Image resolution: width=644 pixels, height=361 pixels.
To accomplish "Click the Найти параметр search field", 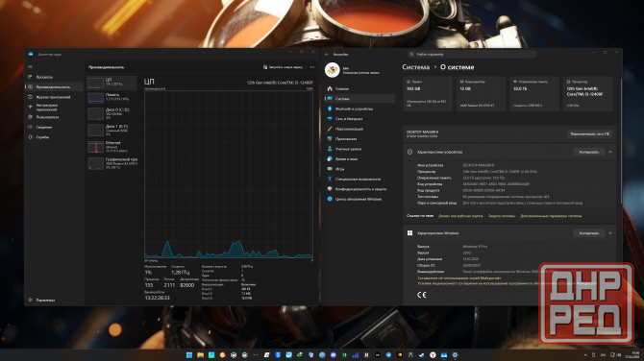I will tap(472, 54).
